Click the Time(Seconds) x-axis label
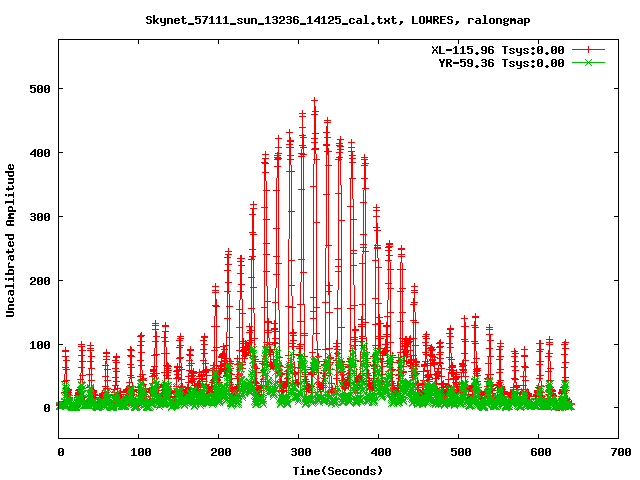Screen dimensions: 640x480 coord(338,470)
